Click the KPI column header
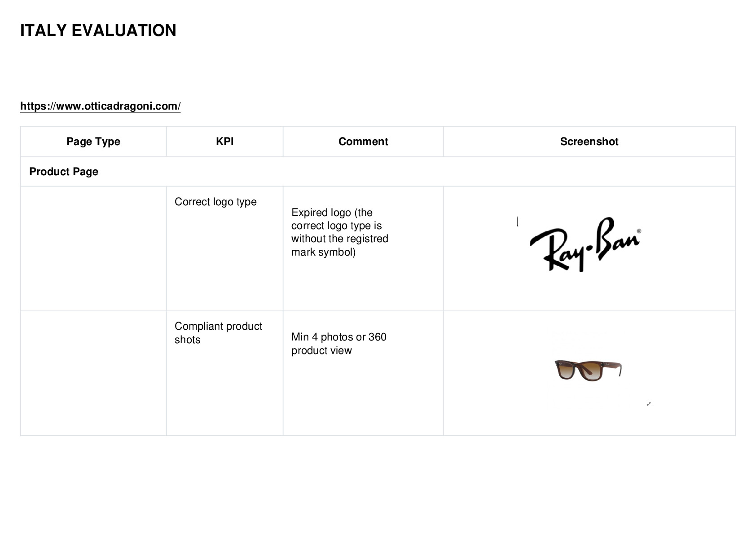Screen dimensions: 756x535 point(224,141)
